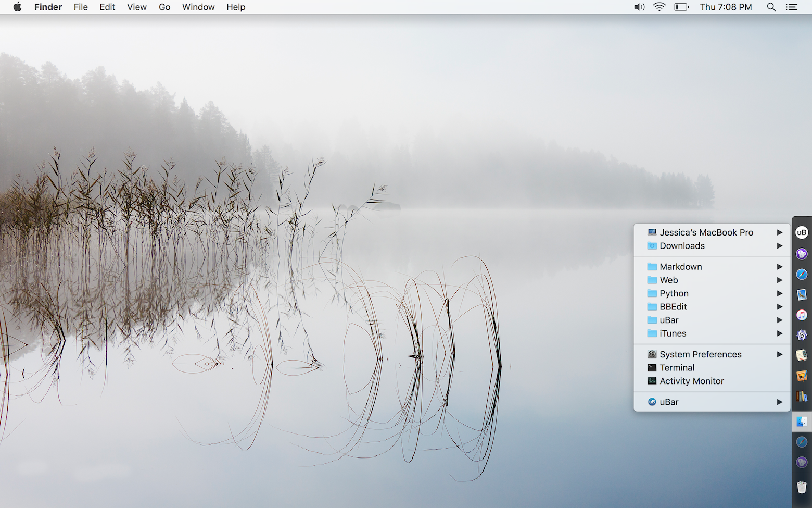The width and height of the screenshot is (812, 508).
Task: Open the orange picture-frame app in the dock
Action: pyautogui.click(x=802, y=376)
